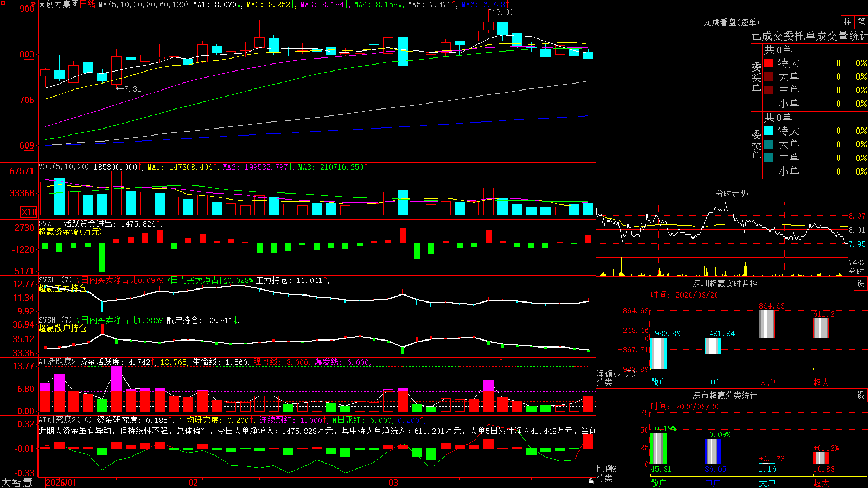
Task: Click the 创力集团 stock name
Action: tap(62, 4)
